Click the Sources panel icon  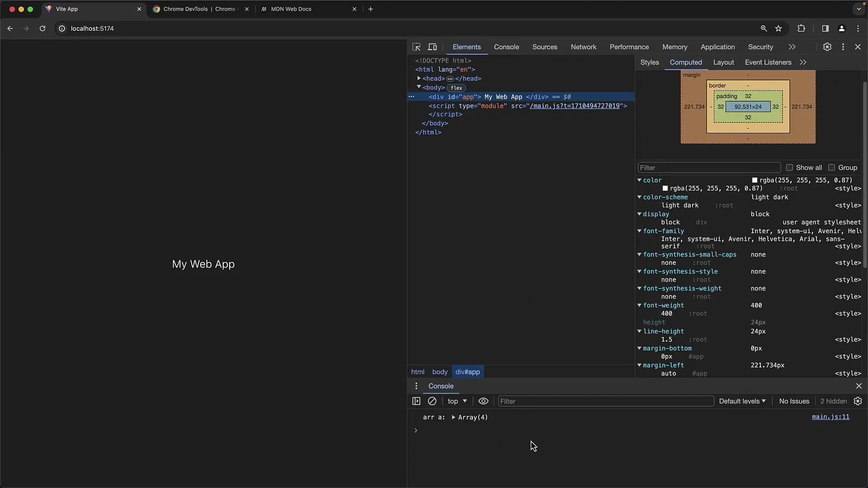544,47
